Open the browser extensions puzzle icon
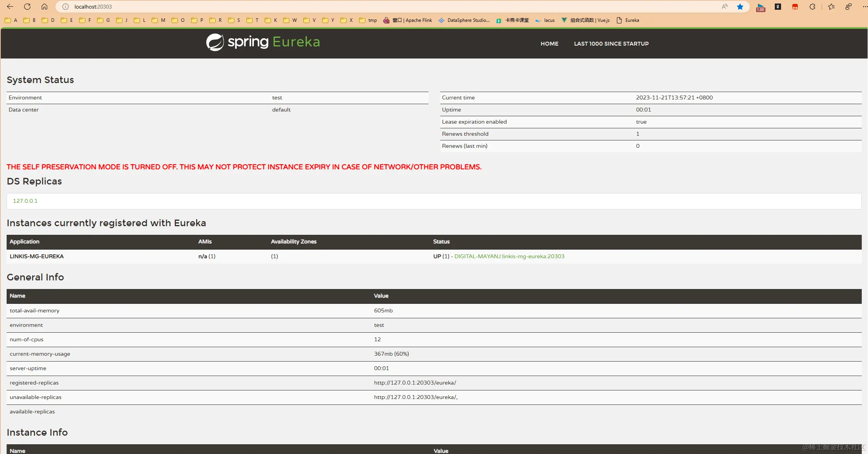Viewport: 868px width, 454px height. [812, 7]
